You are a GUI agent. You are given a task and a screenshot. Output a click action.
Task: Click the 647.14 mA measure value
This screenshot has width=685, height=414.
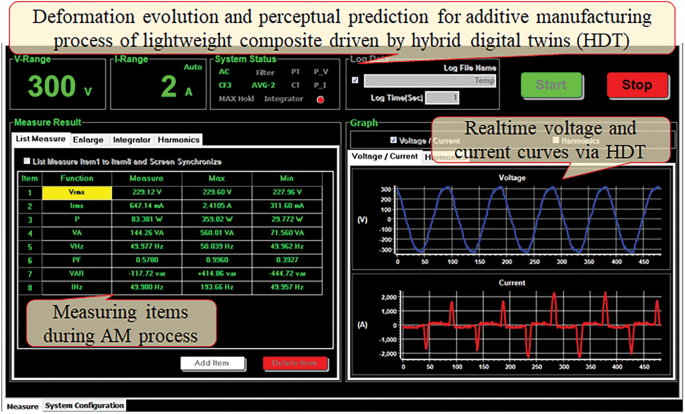[147, 206]
